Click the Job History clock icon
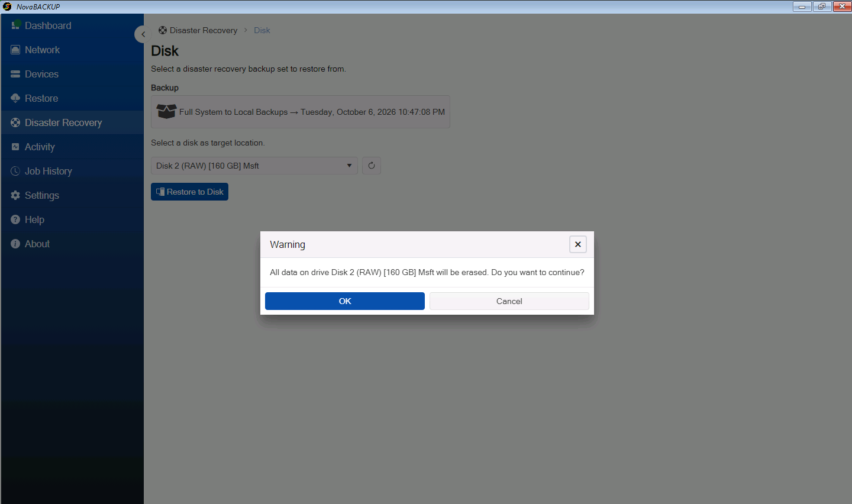Viewport: 852px width, 504px height. (15, 171)
